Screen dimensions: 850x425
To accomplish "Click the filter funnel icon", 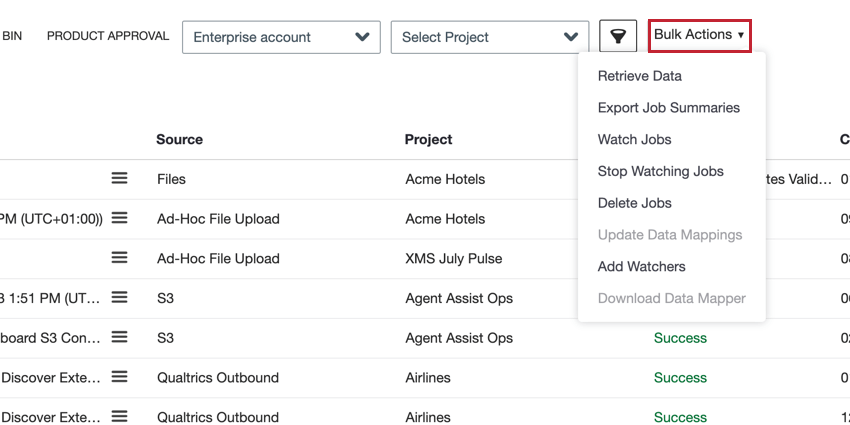I will (x=619, y=37).
